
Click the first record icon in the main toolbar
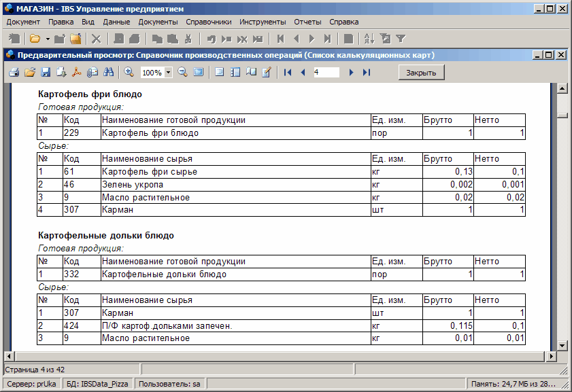(x=280, y=39)
